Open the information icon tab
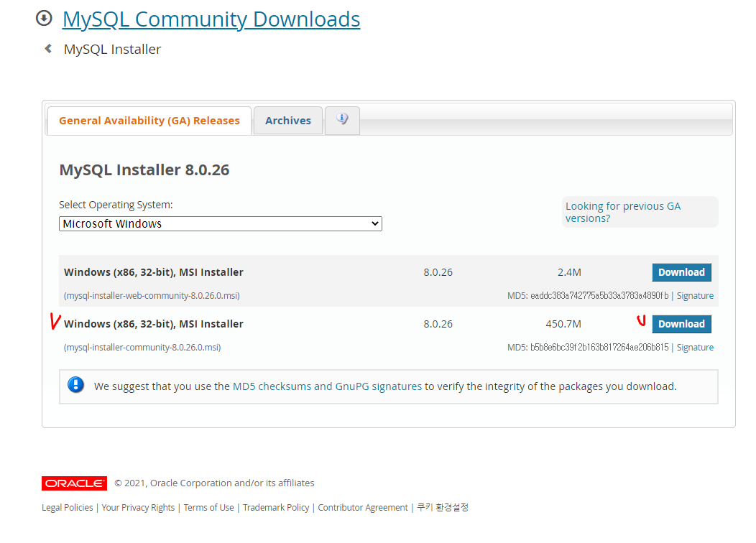The width and height of the screenshot is (756, 543). click(342, 120)
